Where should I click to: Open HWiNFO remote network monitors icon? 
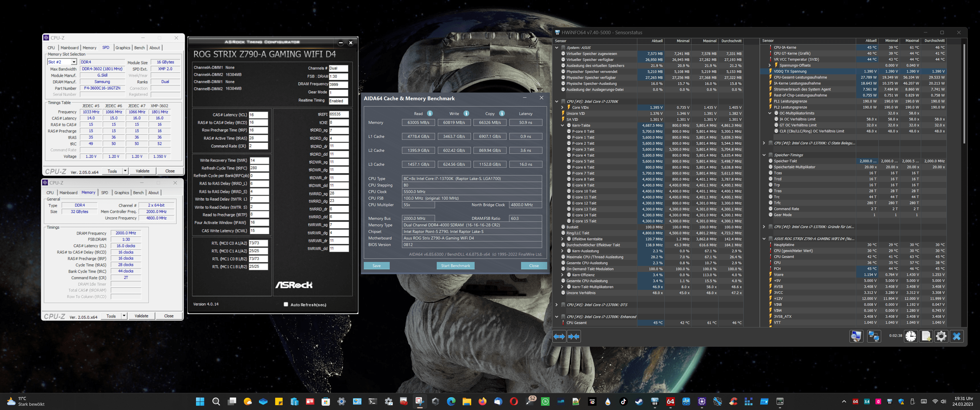coord(874,336)
